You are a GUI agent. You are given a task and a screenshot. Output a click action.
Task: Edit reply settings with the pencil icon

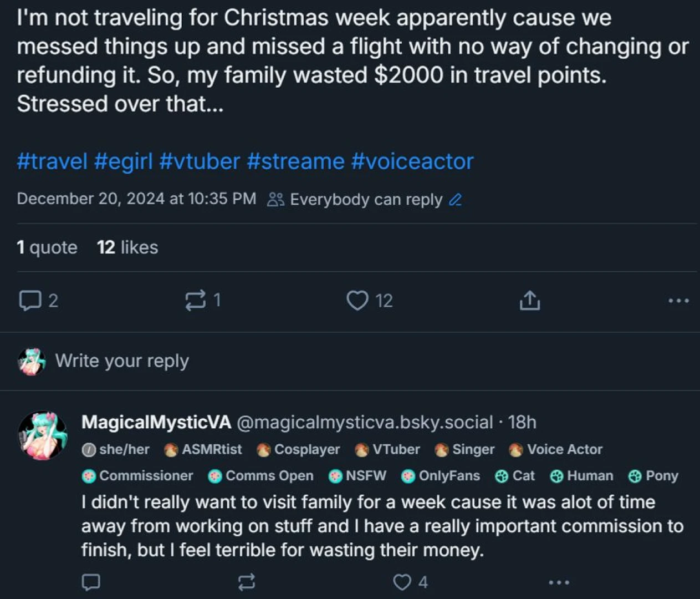click(x=456, y=200)
